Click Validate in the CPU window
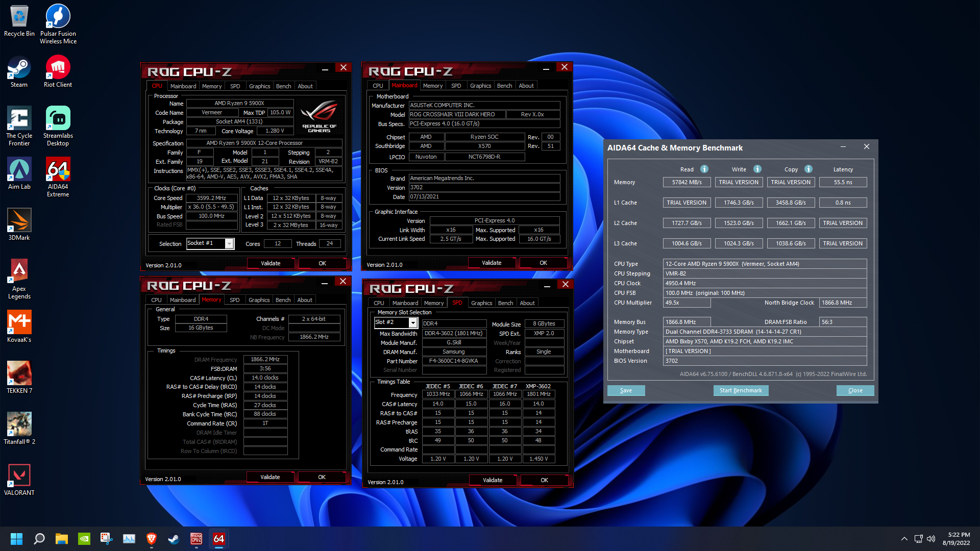Viewport: 980px width, 551px height. 271,263
